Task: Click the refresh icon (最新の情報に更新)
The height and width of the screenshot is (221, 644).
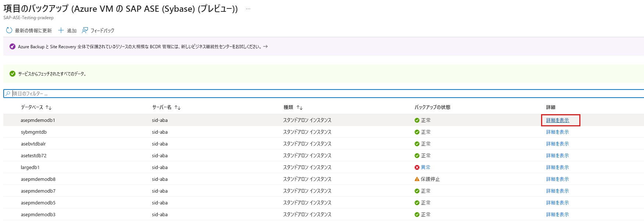Action: (9, 30)
